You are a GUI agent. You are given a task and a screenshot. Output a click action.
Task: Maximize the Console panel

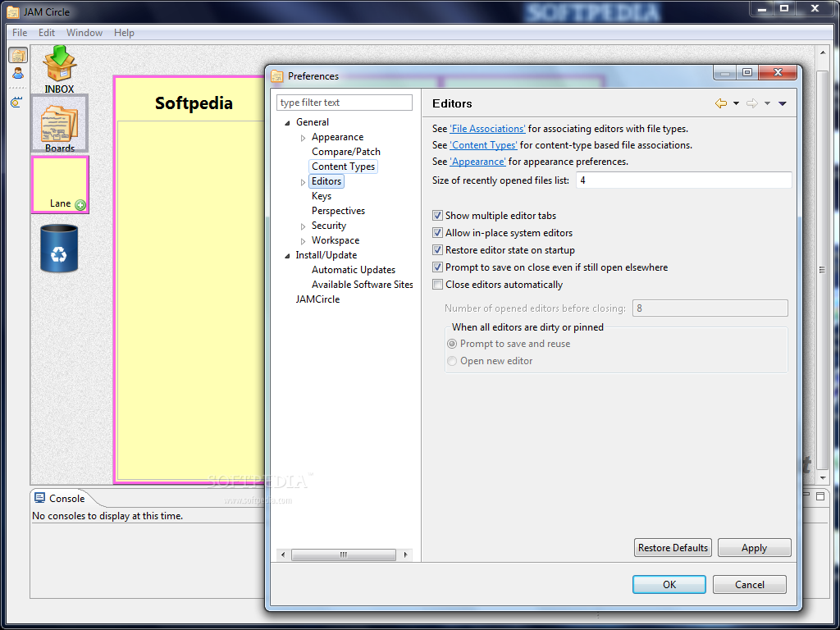820,496
